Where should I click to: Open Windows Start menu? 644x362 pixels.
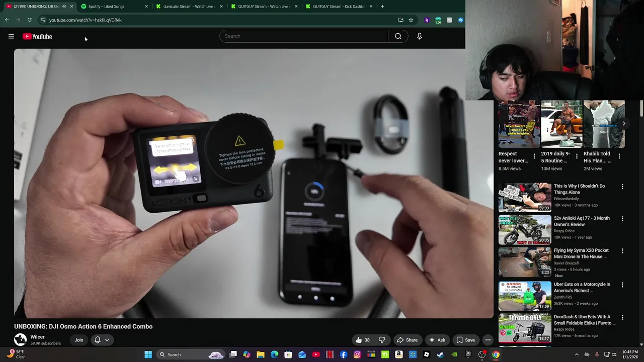coord(148,354)
